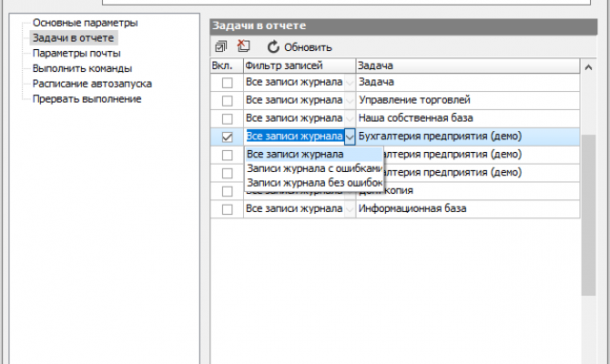Open Основные параметры section

tap(85, 22)
